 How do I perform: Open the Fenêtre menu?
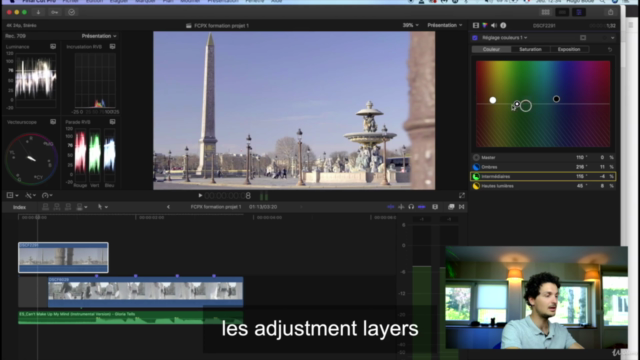click(254, 1)
